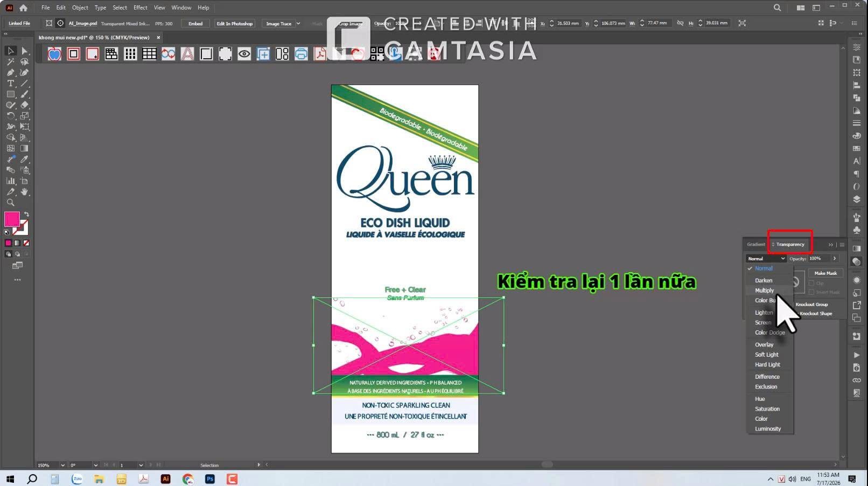868x486 pixels.
Task: Activate the Pen tool
Action: click(10, 72)
